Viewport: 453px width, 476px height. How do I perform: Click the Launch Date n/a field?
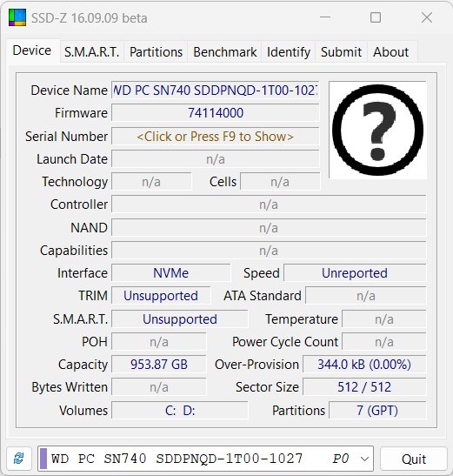(216, 159)
